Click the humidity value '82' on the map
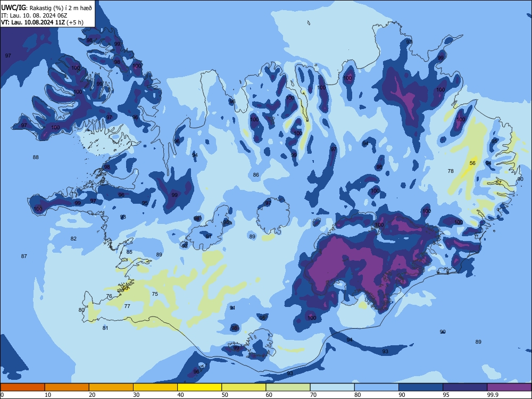The height and width of the screenshot is (399, 532). click(x=73, y=238)
